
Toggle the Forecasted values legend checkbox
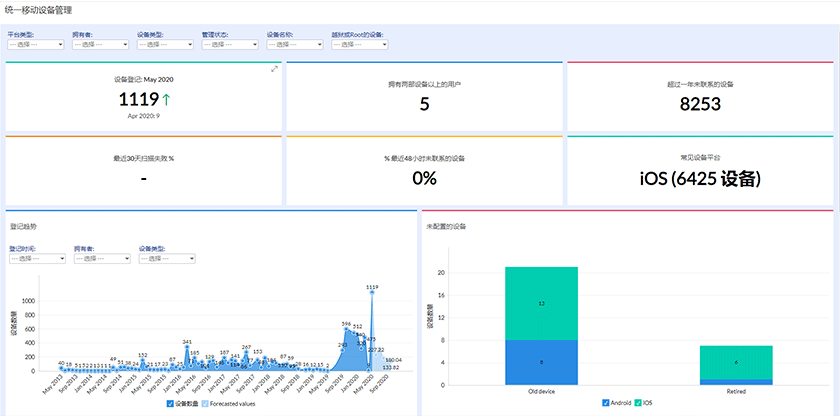(x=205, y=404)
